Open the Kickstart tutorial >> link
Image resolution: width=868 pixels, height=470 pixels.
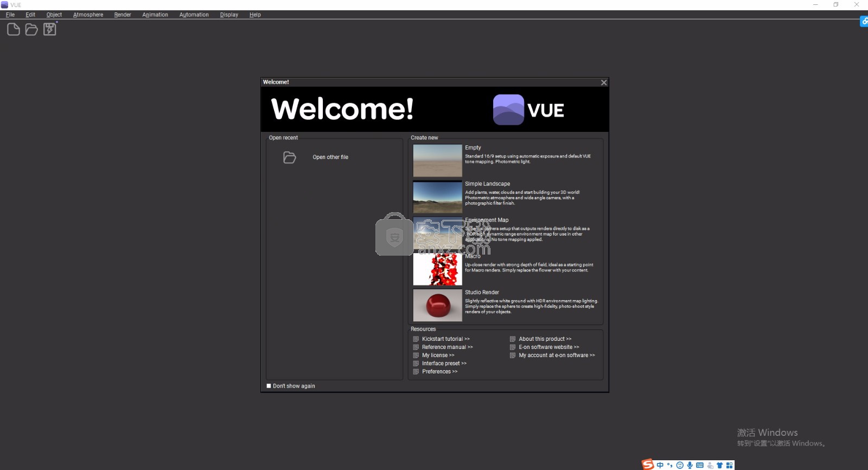pos(446,339)
